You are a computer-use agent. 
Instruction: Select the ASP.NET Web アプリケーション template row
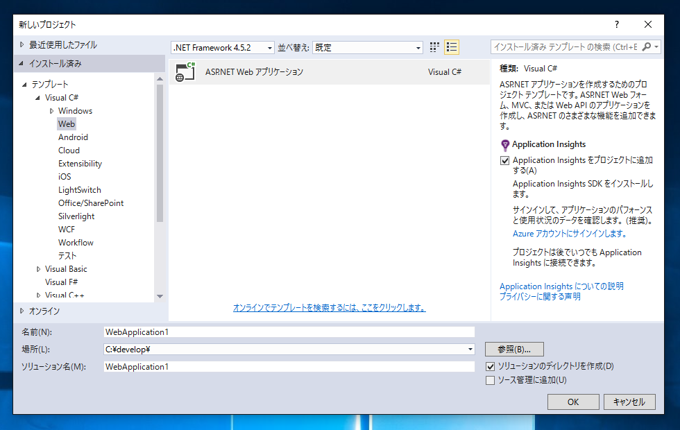[x=329, y=72]
